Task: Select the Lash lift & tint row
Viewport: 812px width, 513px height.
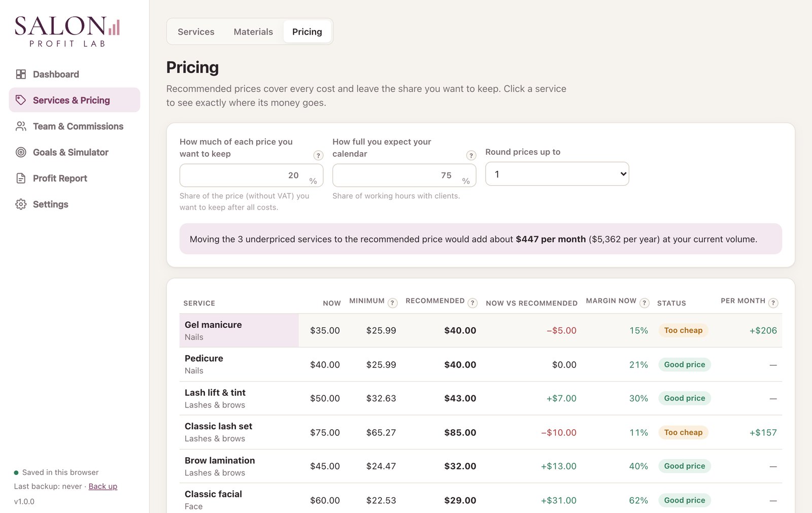Action: coord(481,398)
